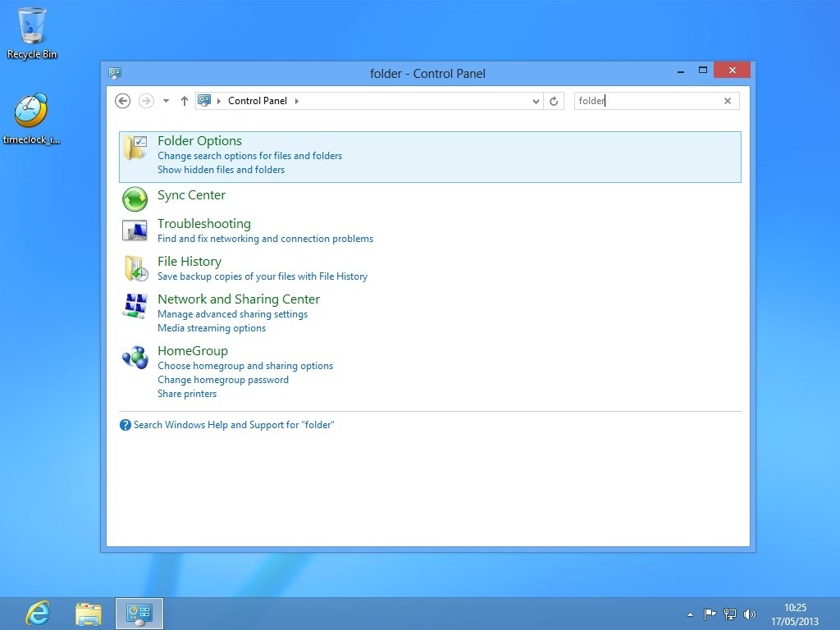Click the blue help question mark icon
The image size is (840, 630).
pos(126,425)
